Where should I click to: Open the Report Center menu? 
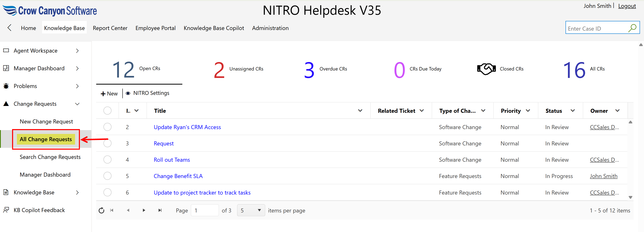[110, 28]
